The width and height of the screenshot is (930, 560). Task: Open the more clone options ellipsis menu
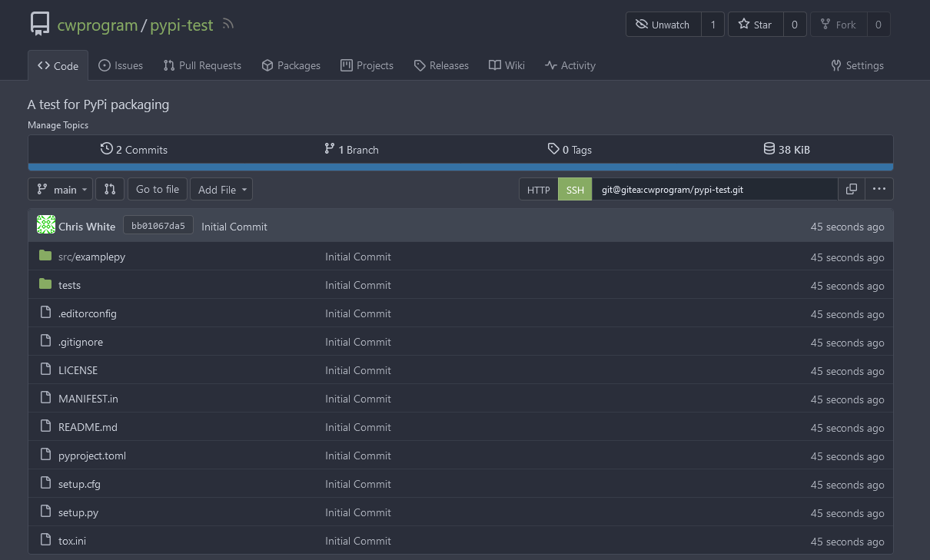(x=879, y=189)
